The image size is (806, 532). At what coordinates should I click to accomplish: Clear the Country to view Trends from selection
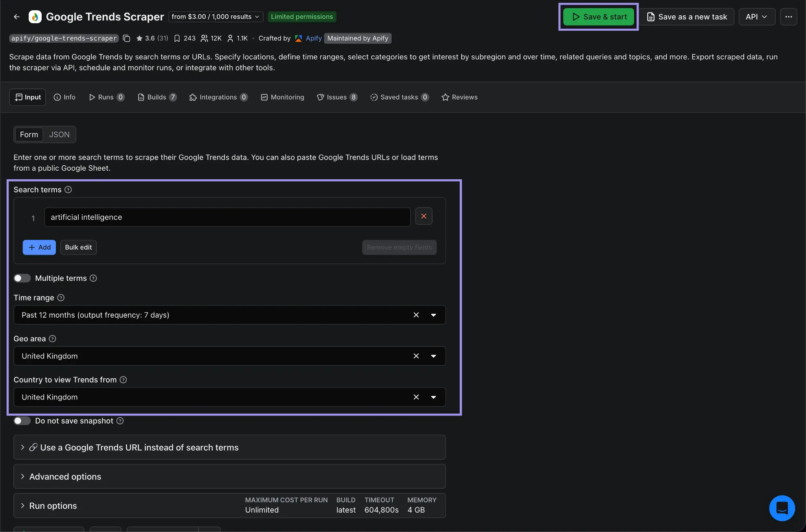pos(416,397)
